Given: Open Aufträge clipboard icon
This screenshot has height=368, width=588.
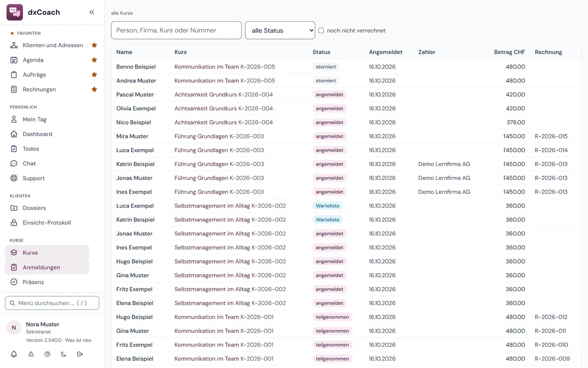Looking at the screenshot, I should click(14, 75).
